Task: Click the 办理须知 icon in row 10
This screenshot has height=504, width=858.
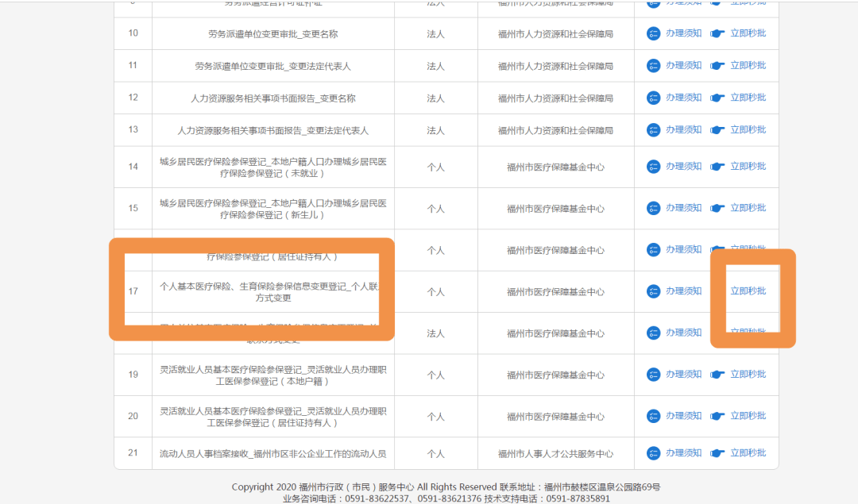Action: tap(653, 33)
